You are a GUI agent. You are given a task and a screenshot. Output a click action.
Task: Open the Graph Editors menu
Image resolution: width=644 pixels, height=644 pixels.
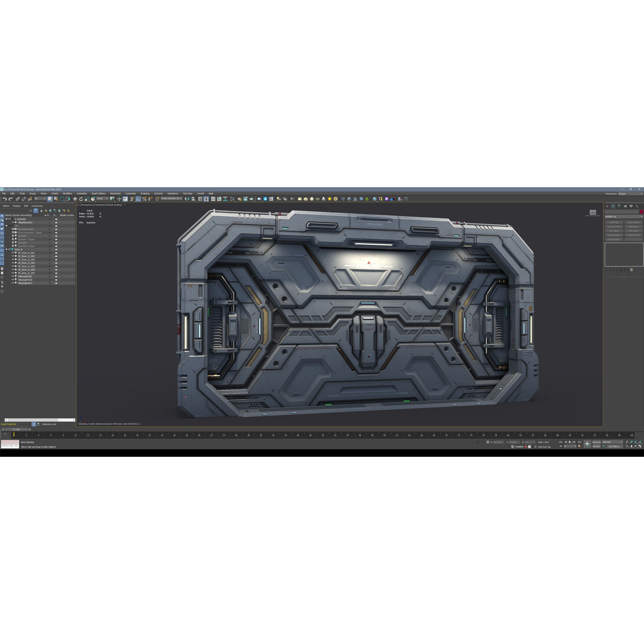pyautogui.click(x=99, y=193)
